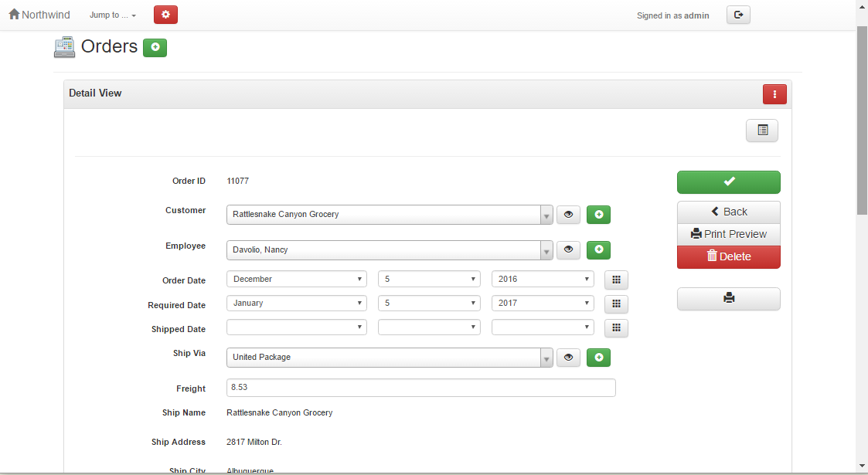Open the Jump to menu
This screenshot has width=868, height=475.
[x=113, y=15]
